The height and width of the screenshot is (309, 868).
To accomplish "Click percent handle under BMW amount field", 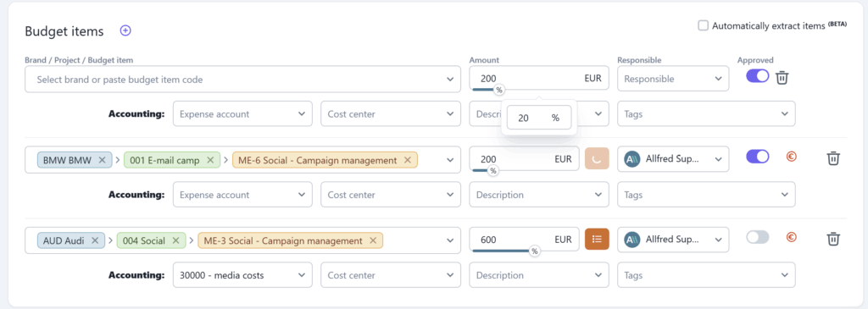I will (492, 170).
